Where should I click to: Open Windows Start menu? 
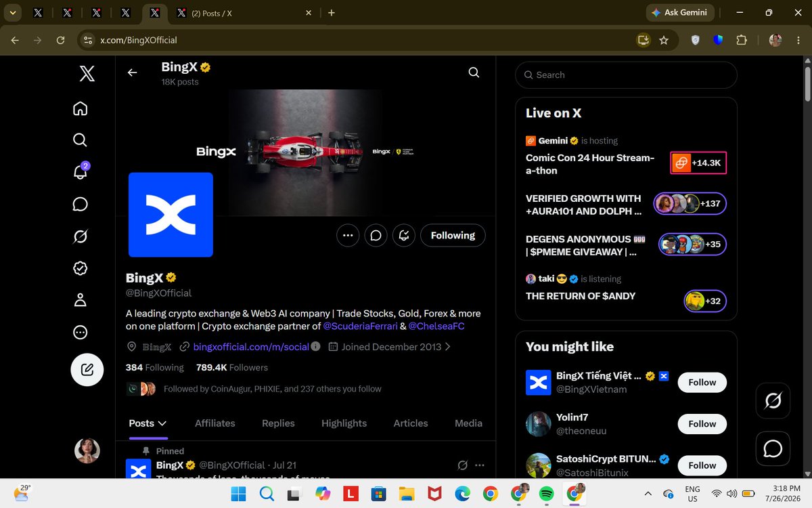(x=237, y=494)
